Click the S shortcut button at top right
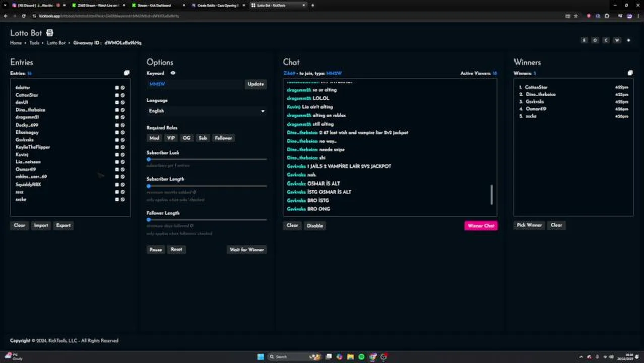The image size is (644, 363). pos(584,40)
